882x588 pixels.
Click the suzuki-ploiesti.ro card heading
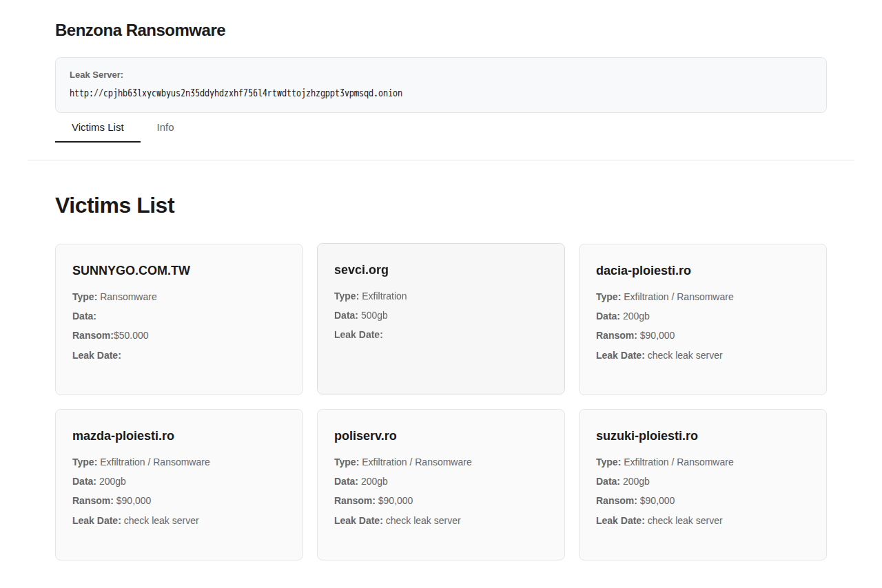tap(646, 436)
